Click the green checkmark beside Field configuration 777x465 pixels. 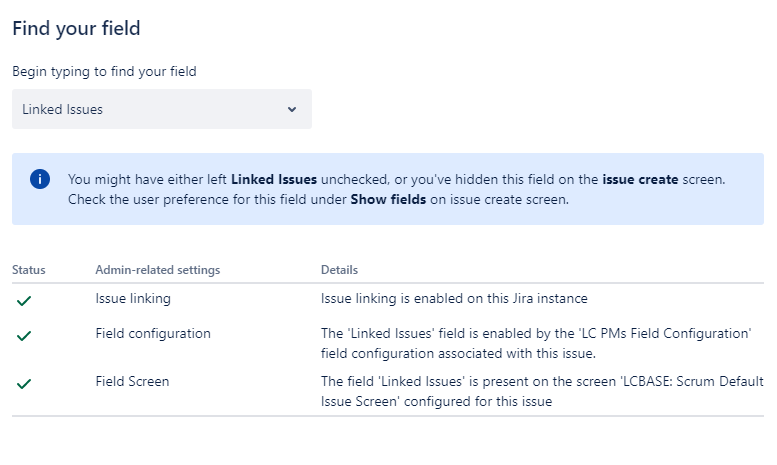pos(24,336)
